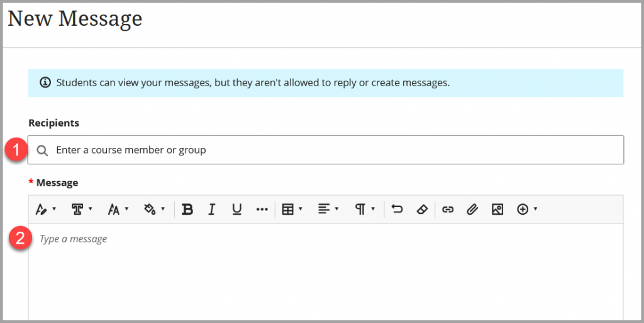Open the insert content plus dropdown
Viewport: 644px width, 323px height.
coord(527,210)
